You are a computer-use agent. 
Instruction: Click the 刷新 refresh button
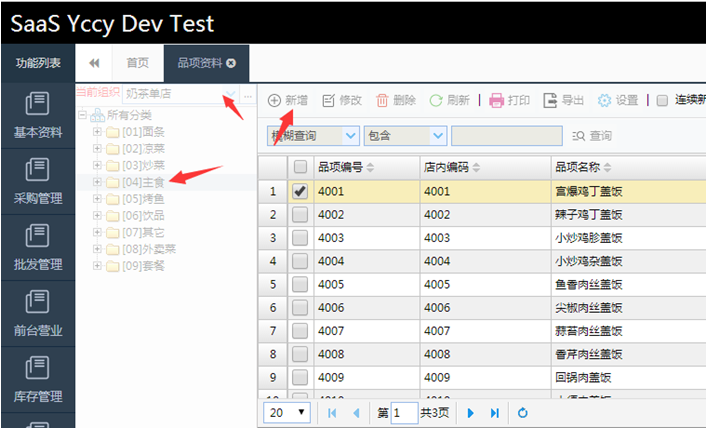click(449, 100)
